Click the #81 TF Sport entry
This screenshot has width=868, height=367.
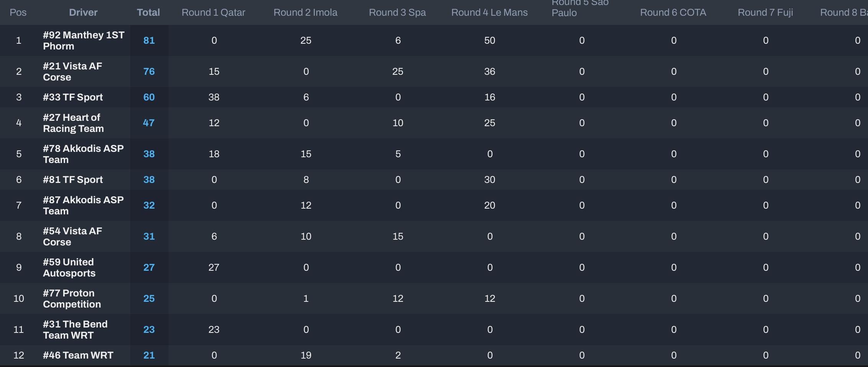click(x=73, y=179)
